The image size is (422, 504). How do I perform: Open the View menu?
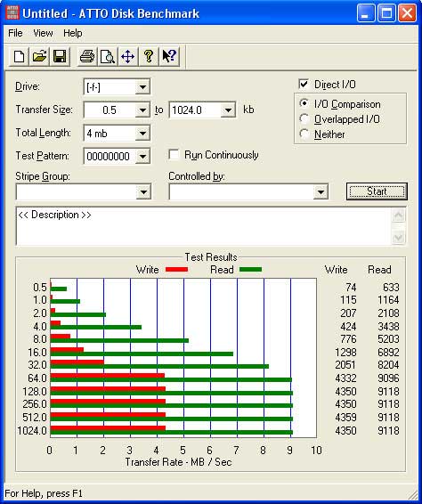tap(43, 33)
